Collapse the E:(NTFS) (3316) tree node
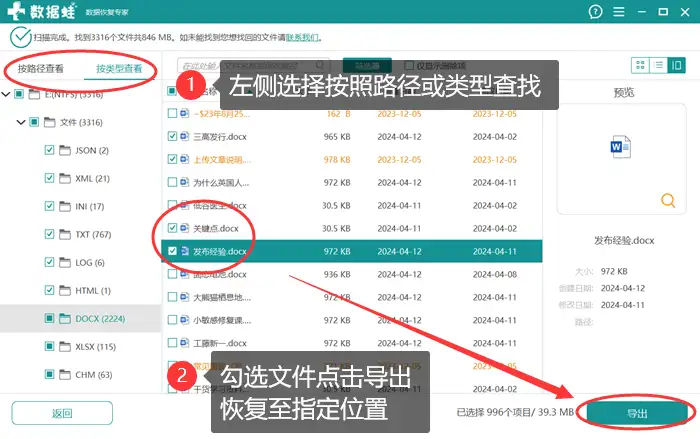The width and height of the screenshot is (700, 439). pyautogui.click(x=6, y=94)
